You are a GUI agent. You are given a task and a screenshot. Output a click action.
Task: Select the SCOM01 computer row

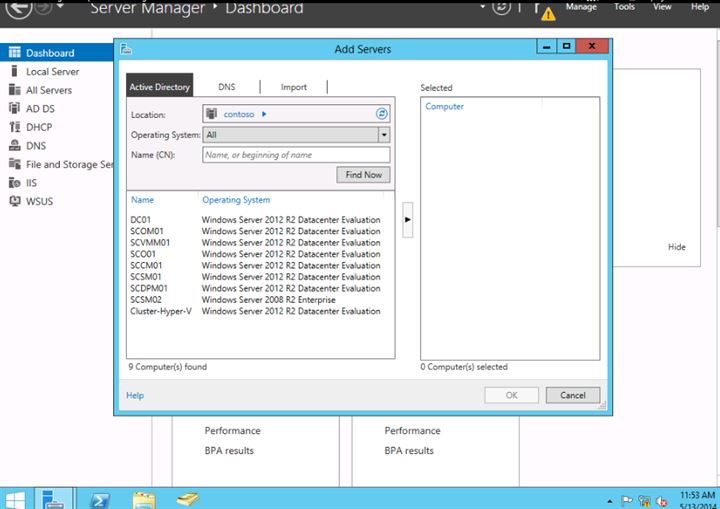click(260, 231)
